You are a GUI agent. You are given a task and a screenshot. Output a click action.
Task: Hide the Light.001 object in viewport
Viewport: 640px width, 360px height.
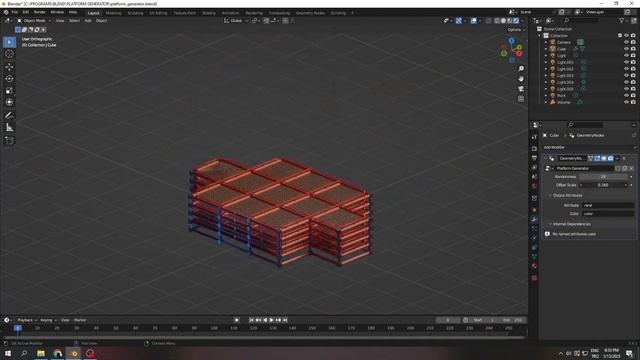[x=626, y=62]
